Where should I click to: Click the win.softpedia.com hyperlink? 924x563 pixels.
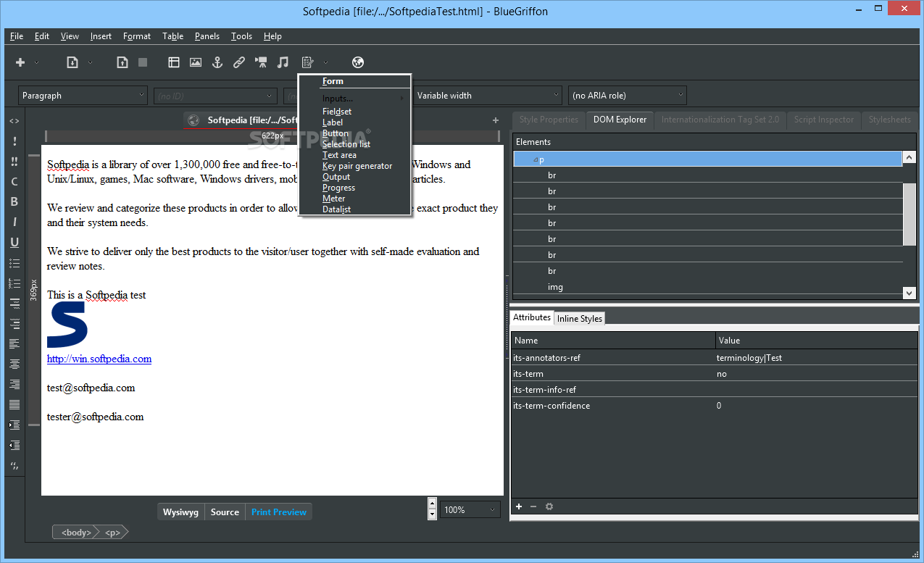(99, 359)
